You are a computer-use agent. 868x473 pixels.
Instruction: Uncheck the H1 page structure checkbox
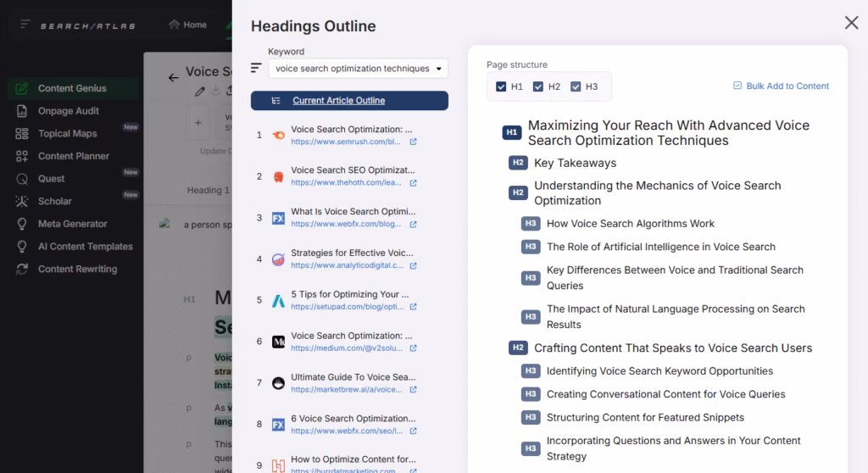[x=501, y=86]
